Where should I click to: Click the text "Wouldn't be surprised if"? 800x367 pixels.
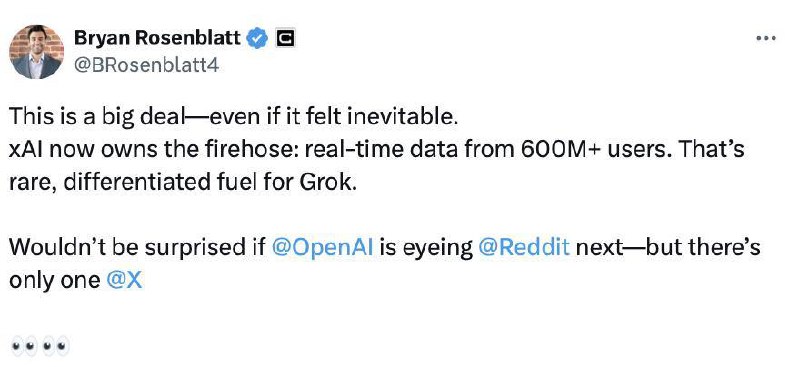[138, 248]
